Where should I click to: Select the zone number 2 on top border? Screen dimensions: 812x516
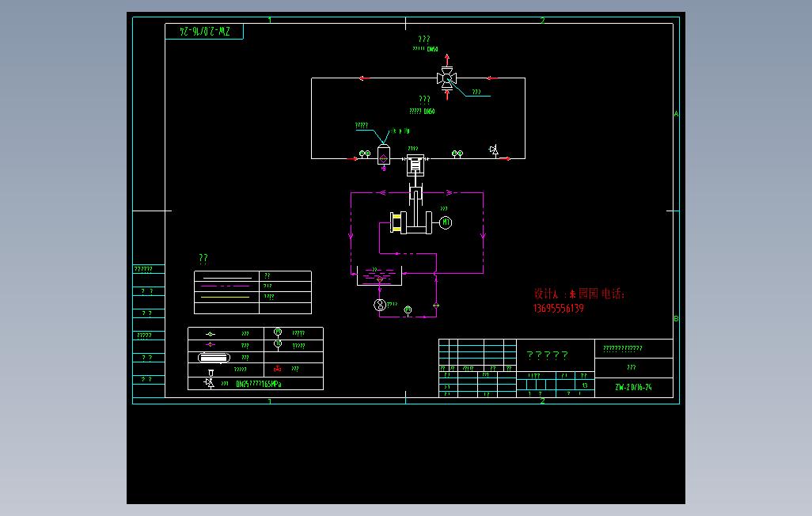[x=543, y=21]
